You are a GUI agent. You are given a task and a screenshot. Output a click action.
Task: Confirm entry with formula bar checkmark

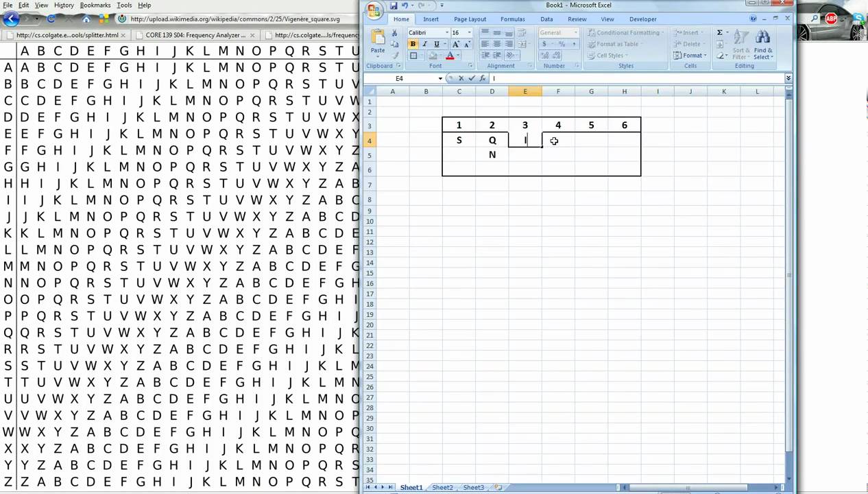pos(471,78)
